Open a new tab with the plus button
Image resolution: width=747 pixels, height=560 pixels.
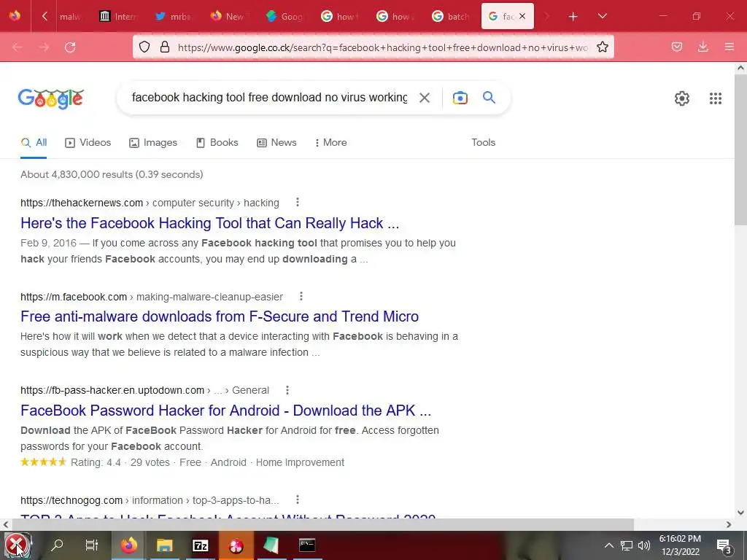pyautogui.click(x=573, y=17)
